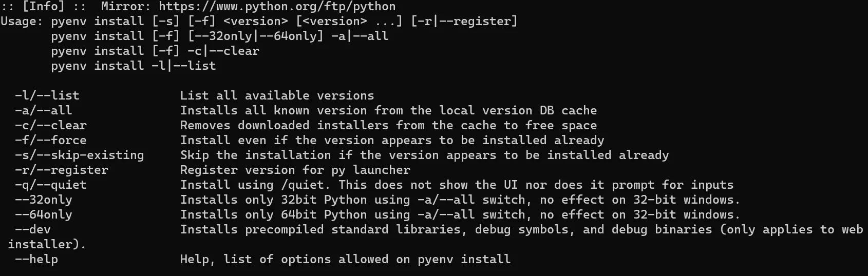Click the "-r/--register" option flag
The width and height of the screenshot is (868, 276).
coord(61,170)
